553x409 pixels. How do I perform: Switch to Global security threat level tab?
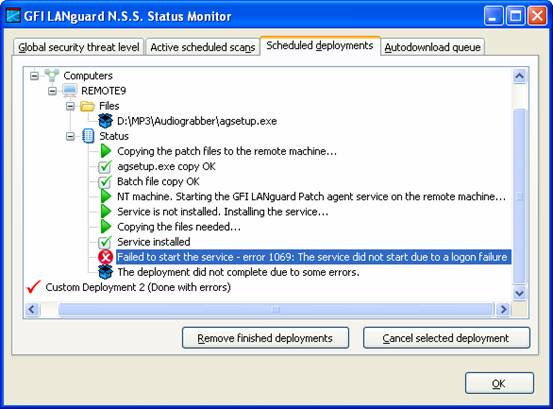[79, 47]
